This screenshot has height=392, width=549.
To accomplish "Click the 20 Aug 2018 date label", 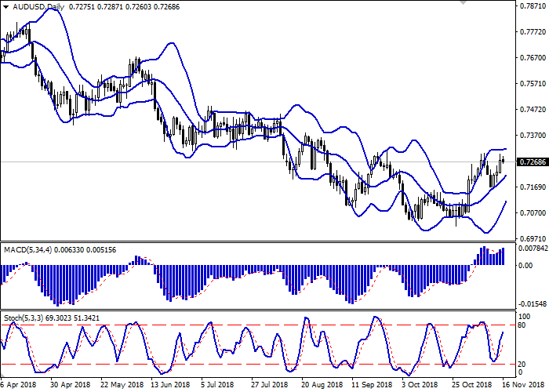I will 322,385.
